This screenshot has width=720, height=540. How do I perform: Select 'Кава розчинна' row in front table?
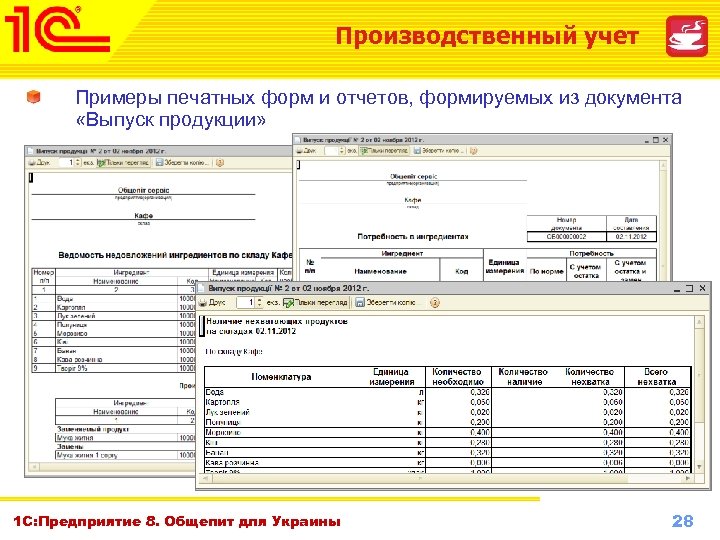point(447,463)
